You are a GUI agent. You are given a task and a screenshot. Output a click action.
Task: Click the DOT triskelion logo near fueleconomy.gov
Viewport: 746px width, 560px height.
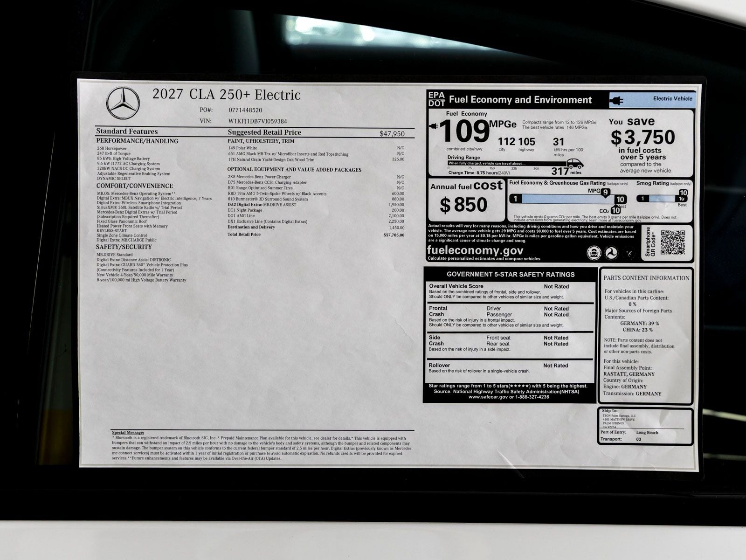(611, 253)
